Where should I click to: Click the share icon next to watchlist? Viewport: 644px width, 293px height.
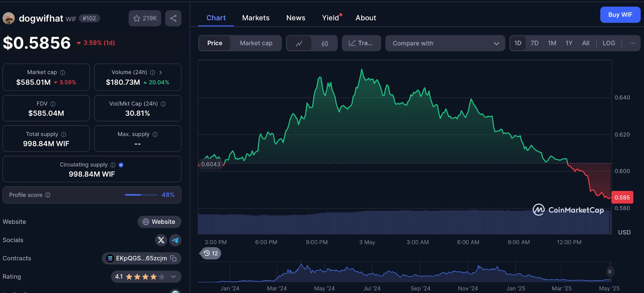pos(173,18)
